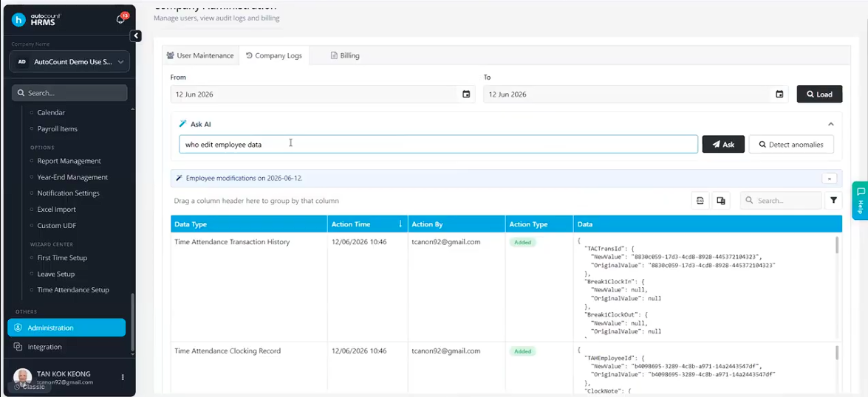This screenshot has width=868, height=397.
Task: Open the notifications bell icon
Action: coord(120,19)
